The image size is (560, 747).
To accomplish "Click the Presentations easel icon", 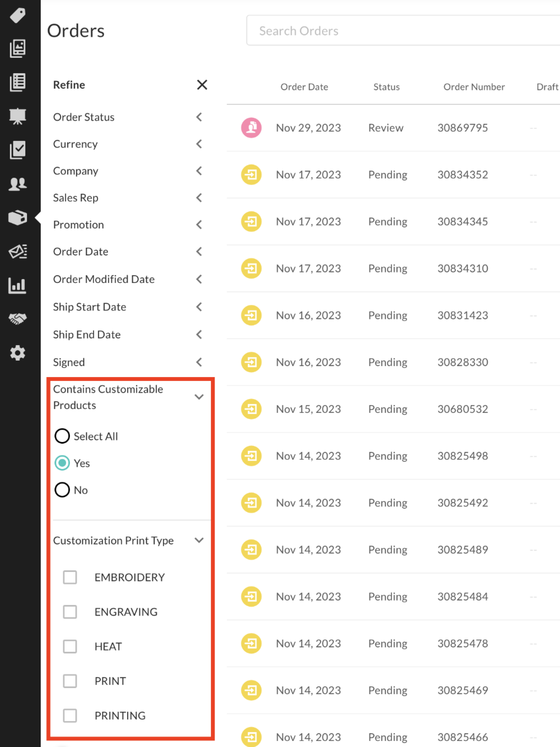I will [18, 116].
